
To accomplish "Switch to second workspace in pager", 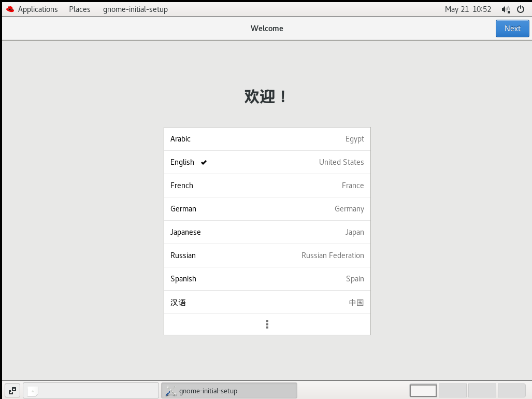I will click(453, 391).
